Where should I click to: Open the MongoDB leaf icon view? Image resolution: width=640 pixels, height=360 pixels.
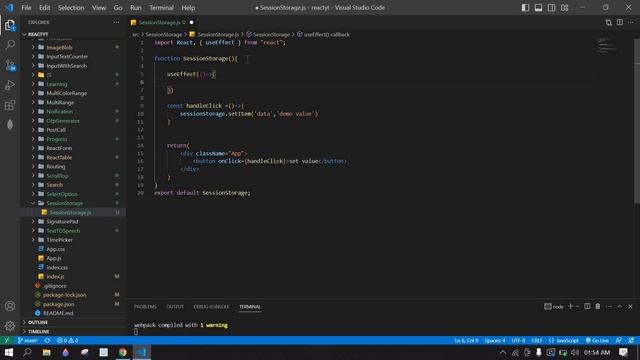point(10,124)
